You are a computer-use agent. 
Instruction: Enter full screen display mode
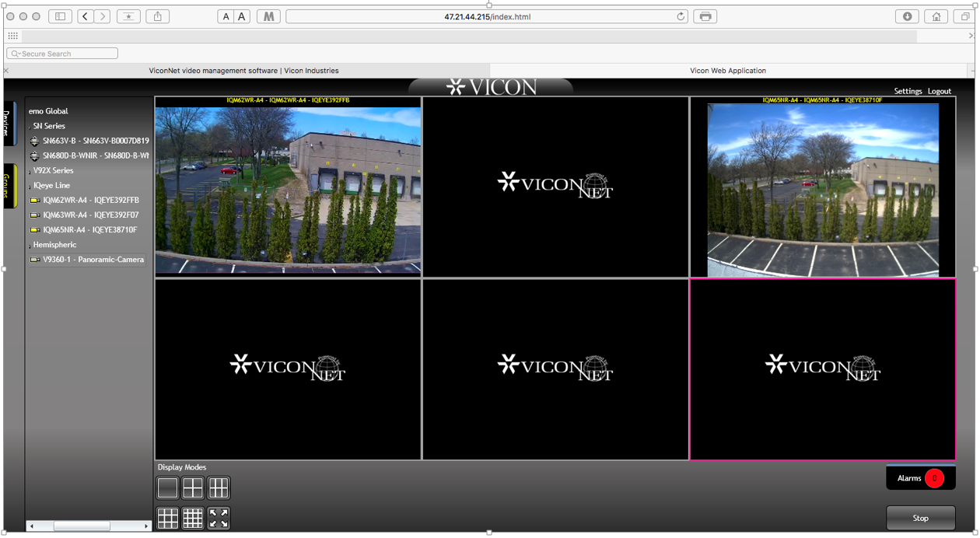pos(219,518)
